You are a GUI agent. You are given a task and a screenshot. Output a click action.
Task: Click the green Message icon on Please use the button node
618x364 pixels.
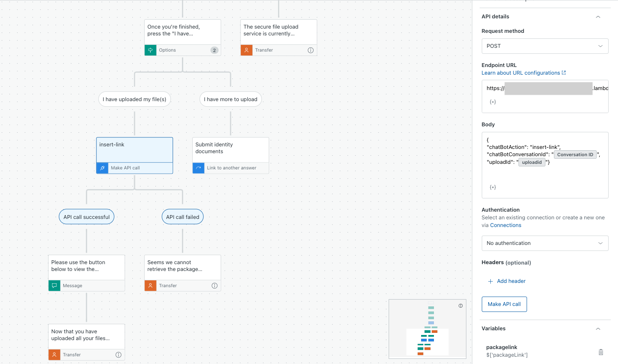click(54, 285)
